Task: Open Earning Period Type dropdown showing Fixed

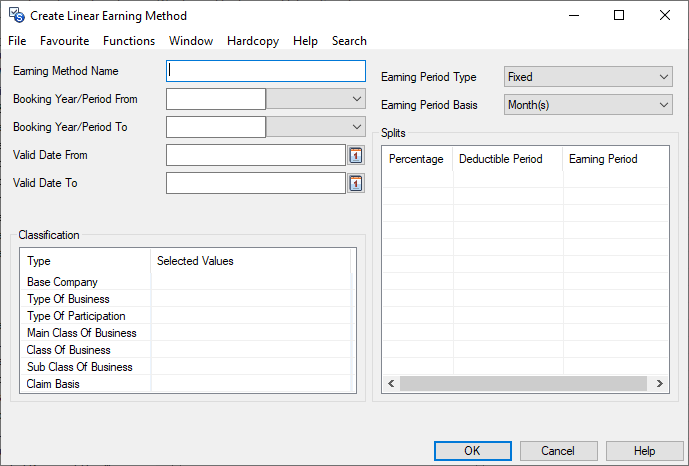Action: pos(588,77)
